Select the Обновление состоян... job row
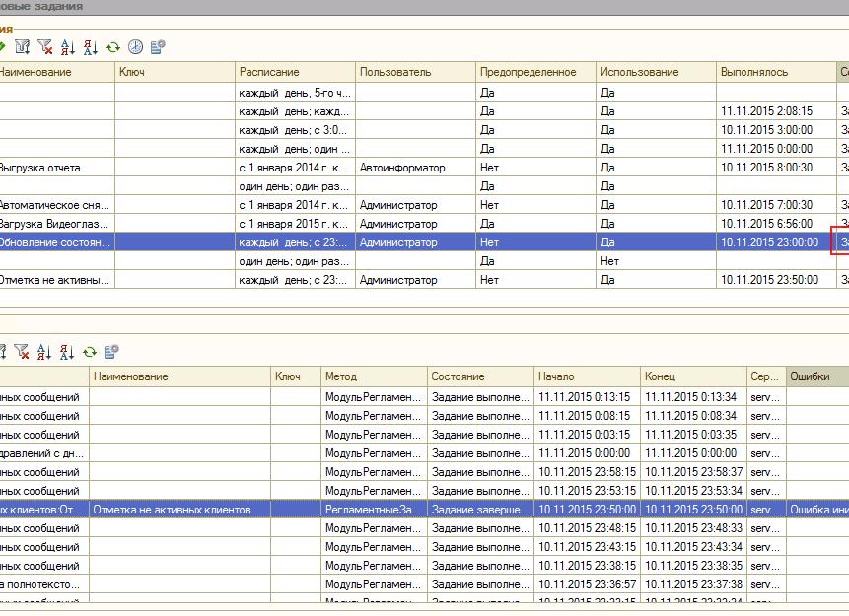 [424, 241]
